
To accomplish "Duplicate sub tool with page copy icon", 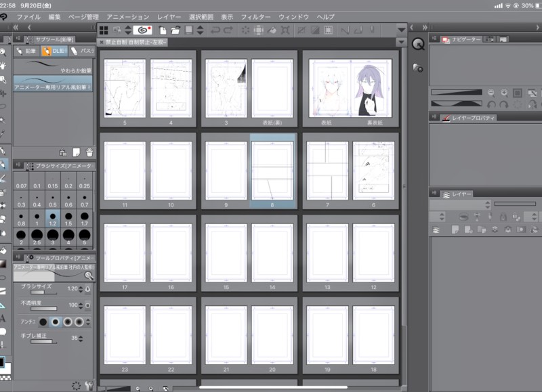I will pyautogui.click(x=77, y=152).
